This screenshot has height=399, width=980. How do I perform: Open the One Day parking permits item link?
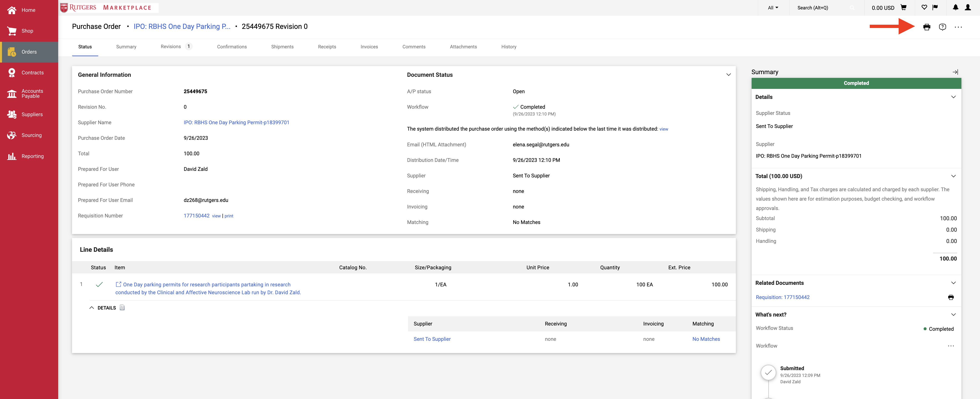(208, 288)
